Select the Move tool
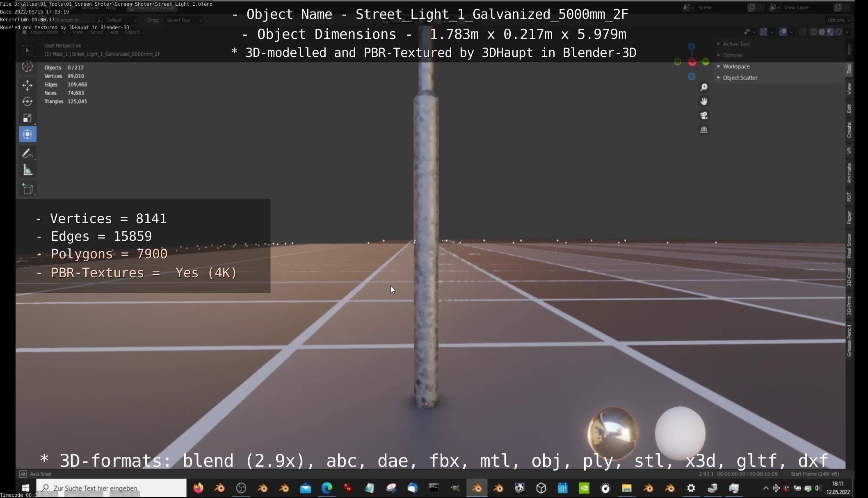 [27, 85]
